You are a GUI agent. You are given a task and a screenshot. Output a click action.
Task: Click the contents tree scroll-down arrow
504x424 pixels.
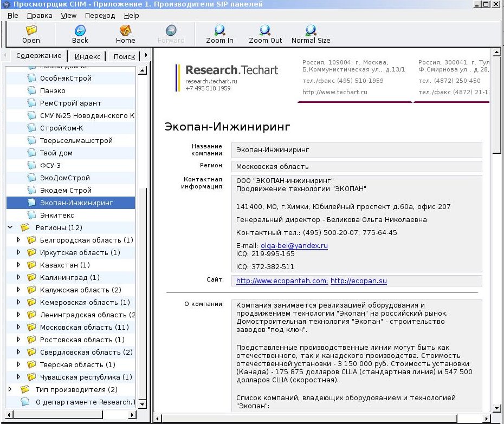pos(143,404)
